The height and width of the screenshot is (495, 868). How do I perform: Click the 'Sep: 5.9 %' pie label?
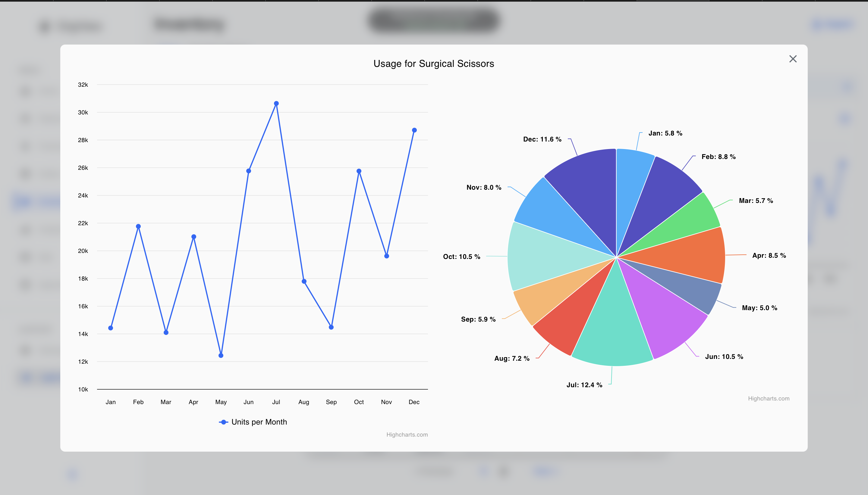(478, 319)
